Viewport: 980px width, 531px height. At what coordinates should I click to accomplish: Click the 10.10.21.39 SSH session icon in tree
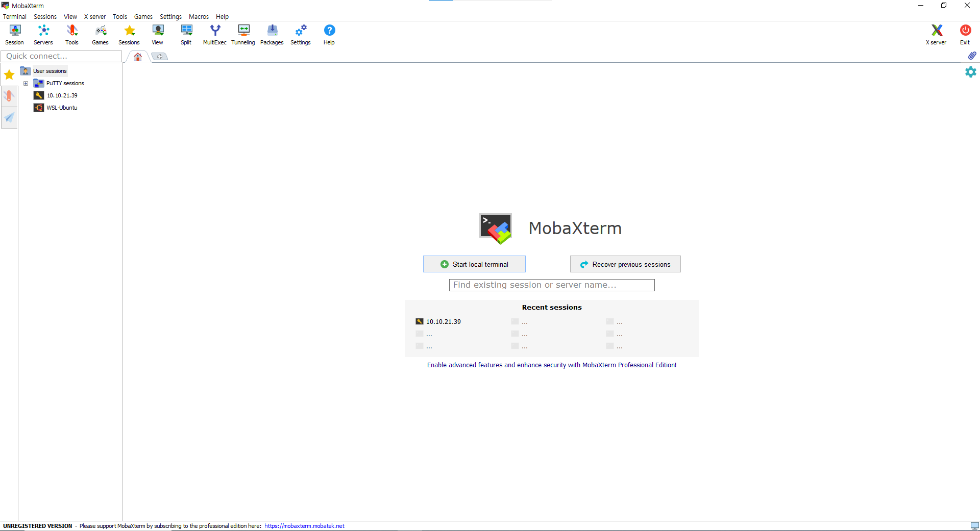39,95
